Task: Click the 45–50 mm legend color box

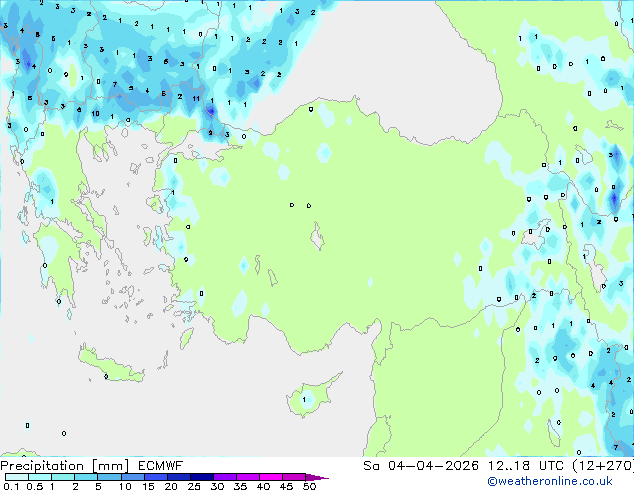Action: [294, 477]
